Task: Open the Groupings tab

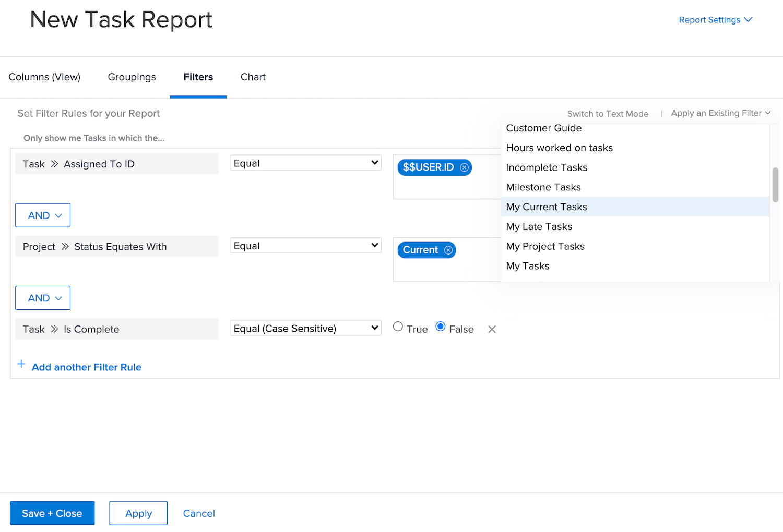Action: click(132, 77)
